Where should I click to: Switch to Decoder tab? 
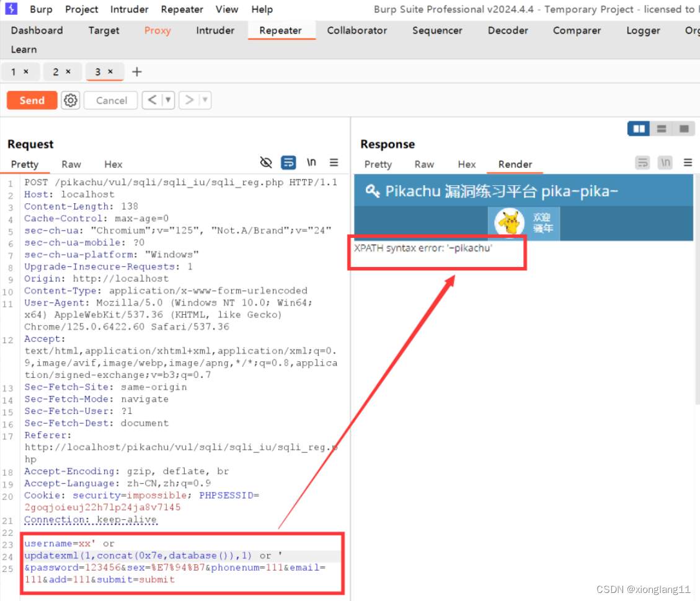coord(508,30)
